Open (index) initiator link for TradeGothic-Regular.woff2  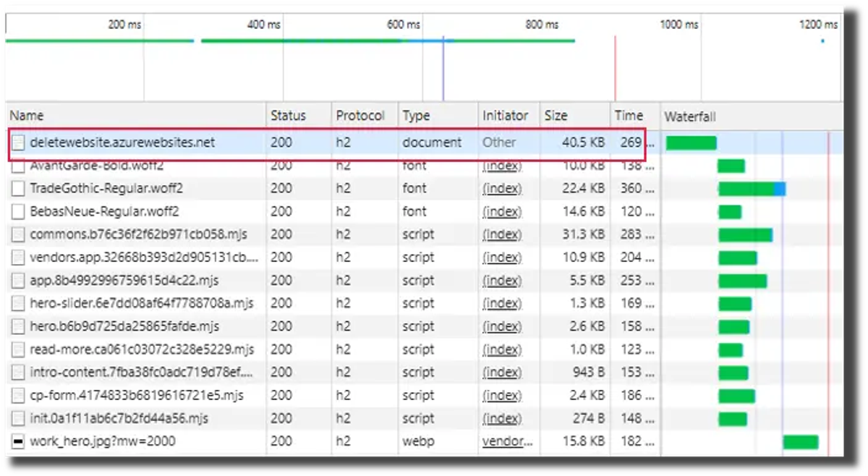pos(502,189)
